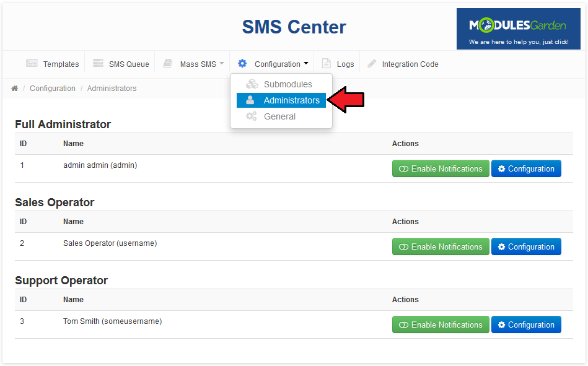Select General from Configuration menu
The image size is (588, 366).
coord(281,116)
